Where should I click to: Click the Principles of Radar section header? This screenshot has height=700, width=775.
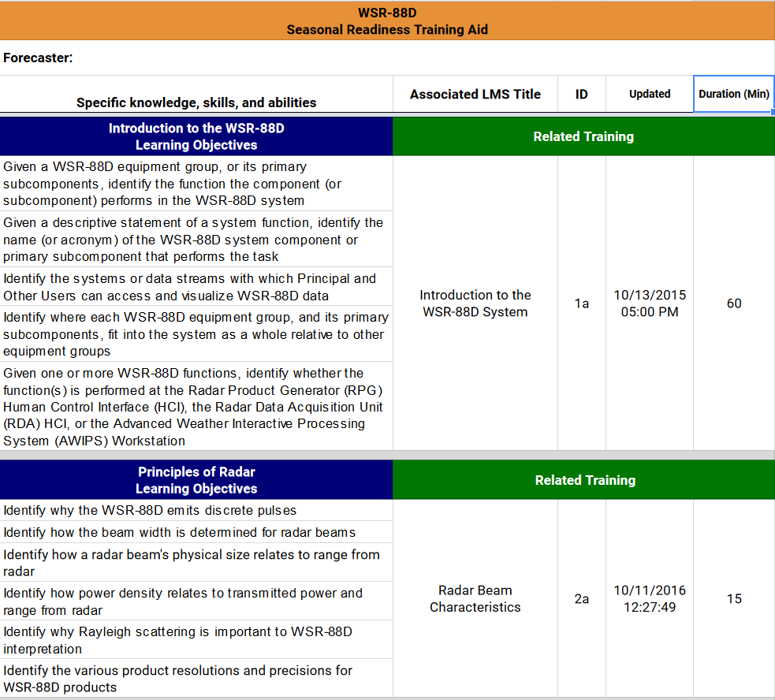coord(196,479)
